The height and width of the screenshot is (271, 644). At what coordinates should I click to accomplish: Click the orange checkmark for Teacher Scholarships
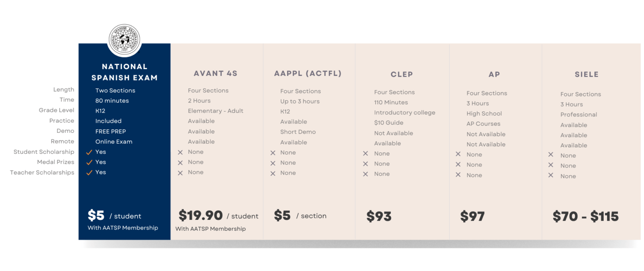(89, 173)
